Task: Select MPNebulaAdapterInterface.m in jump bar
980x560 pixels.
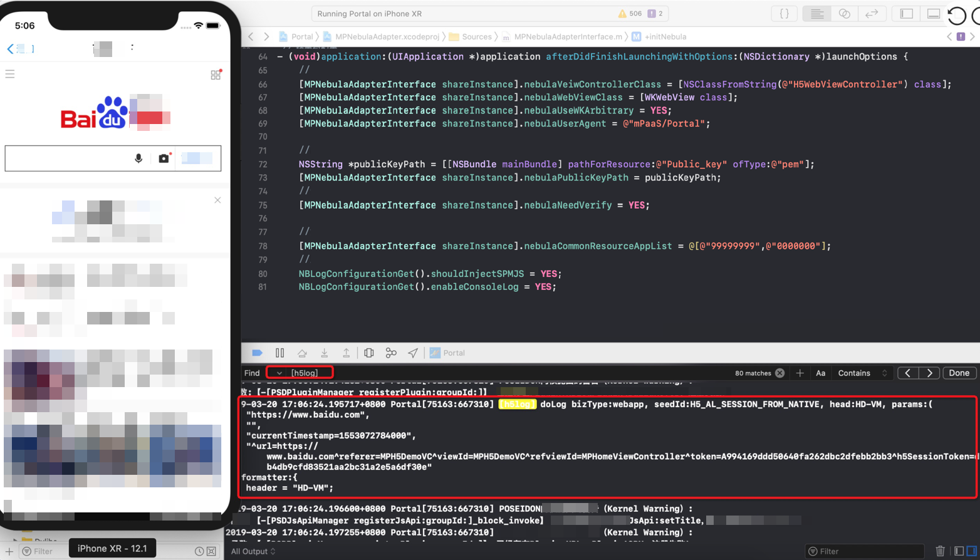Action: click(x=562, y=36)
